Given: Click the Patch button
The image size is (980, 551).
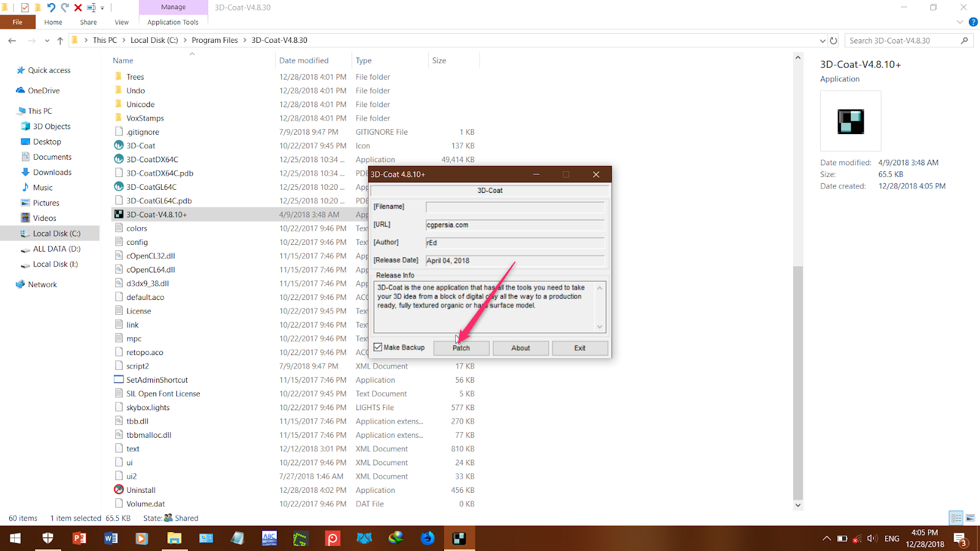Looking at the screenshot, I should (461, 348).
